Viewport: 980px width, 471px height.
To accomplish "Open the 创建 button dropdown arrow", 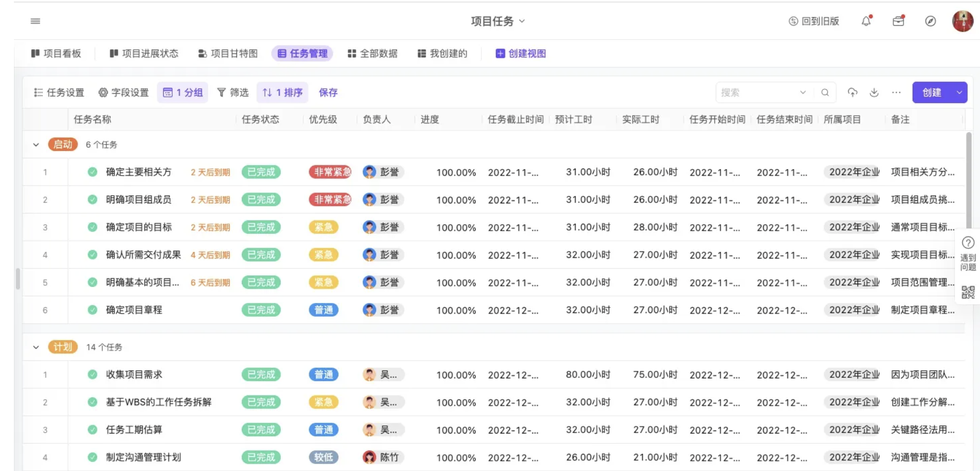I will (x=960, y=93).
